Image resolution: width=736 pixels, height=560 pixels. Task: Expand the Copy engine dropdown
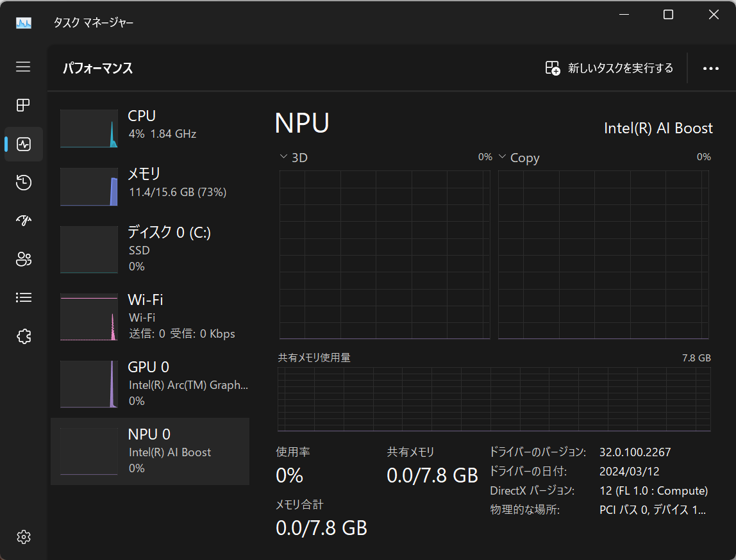point(502,156)
